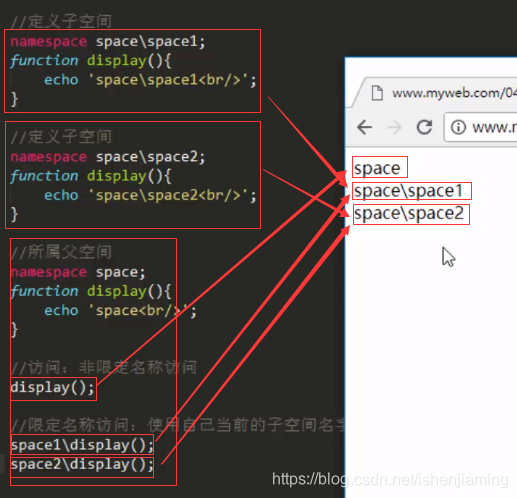
Task: Click the line echo 'space<br/>';
Action: 120,311
